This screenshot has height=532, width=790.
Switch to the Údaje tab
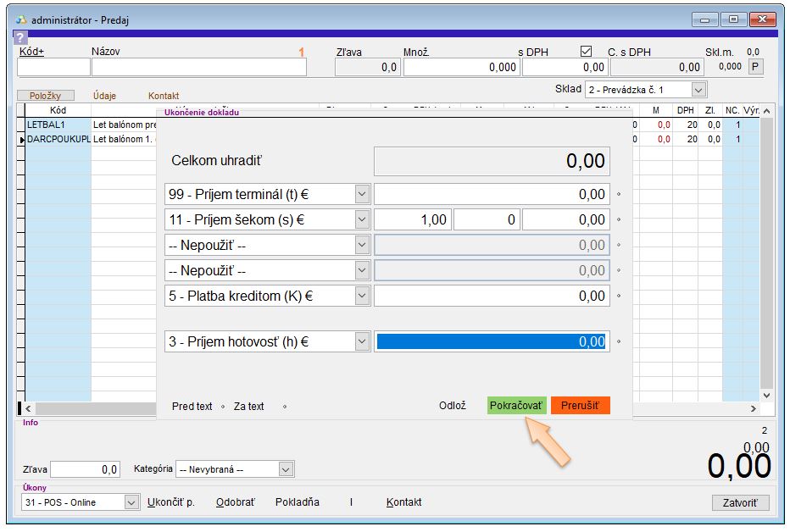[107, 96]
